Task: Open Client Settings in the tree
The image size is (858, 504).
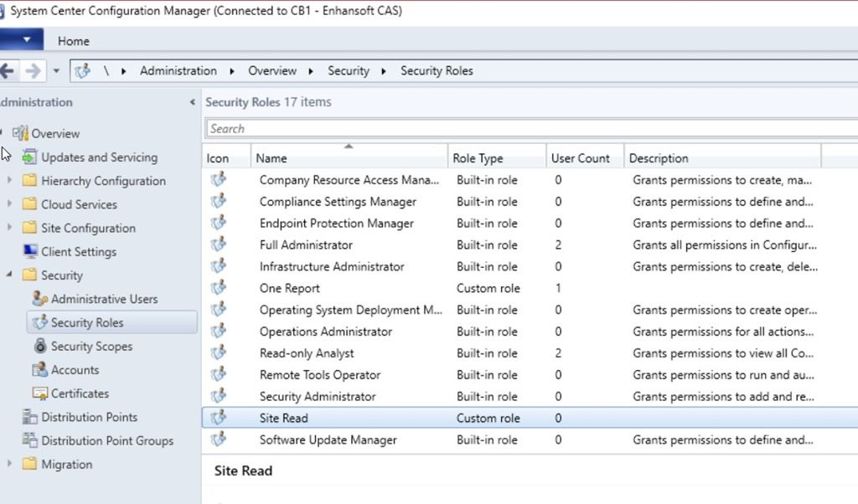Action: [x=79, y=251]
